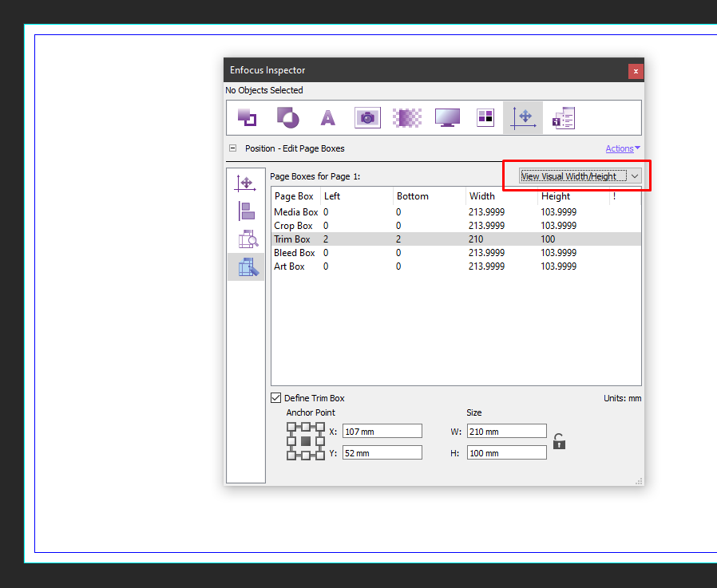717x588 pixels.
Task: Open the Actions dropdown link
Action: click(622, 148)
